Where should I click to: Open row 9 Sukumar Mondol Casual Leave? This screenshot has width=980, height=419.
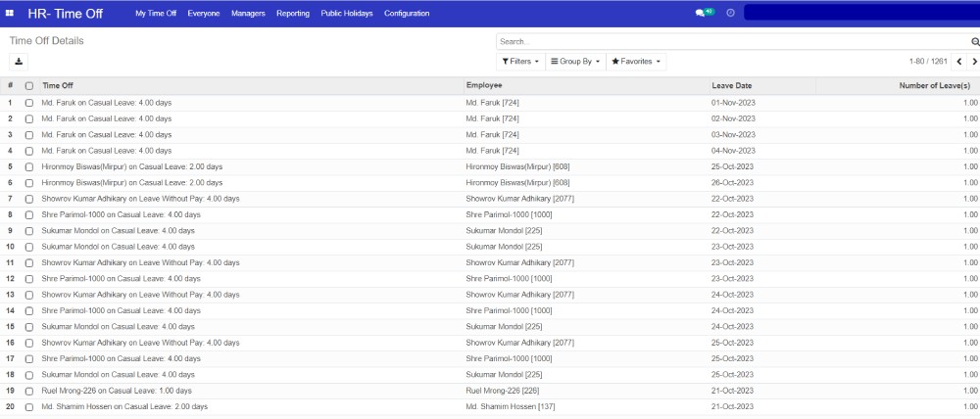tap(119, 230)
